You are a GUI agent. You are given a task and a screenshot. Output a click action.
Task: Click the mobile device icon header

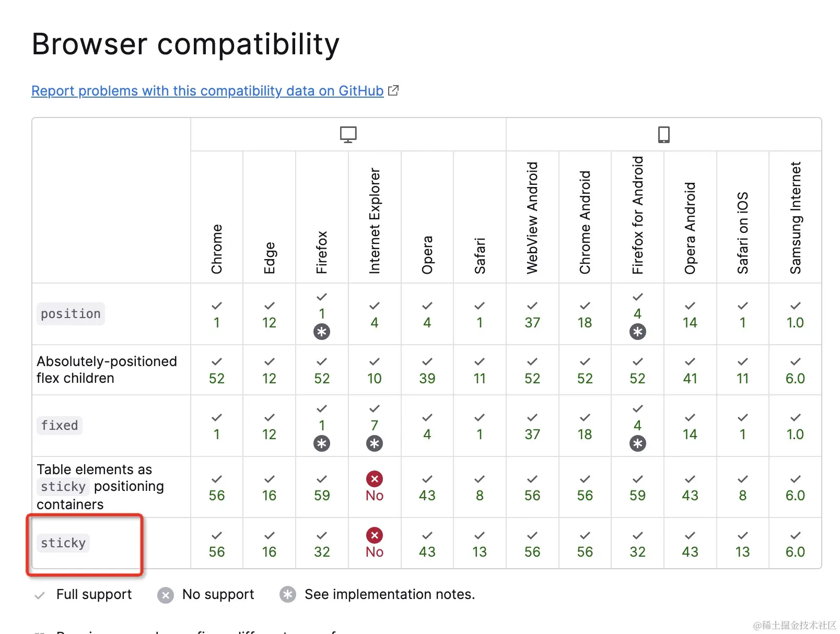663,134
